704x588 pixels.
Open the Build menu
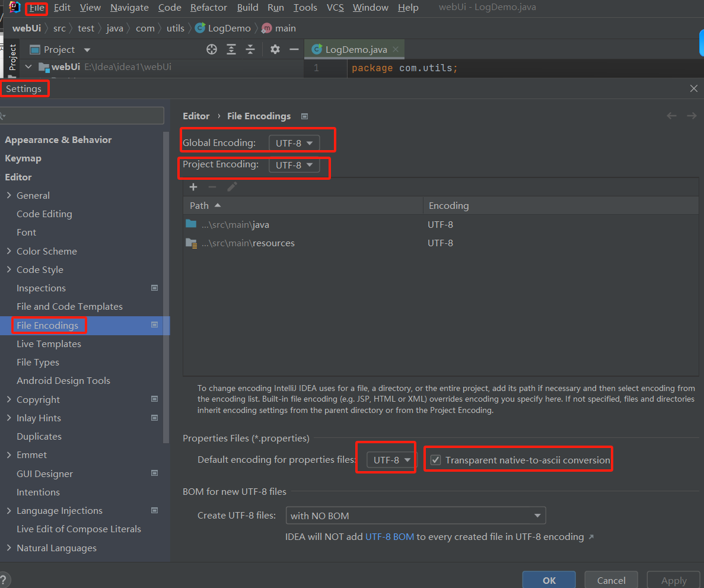click(x=247, y=8)
